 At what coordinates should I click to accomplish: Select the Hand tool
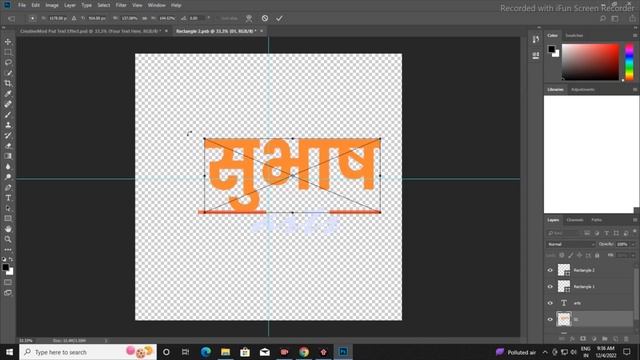pos(8,229)
